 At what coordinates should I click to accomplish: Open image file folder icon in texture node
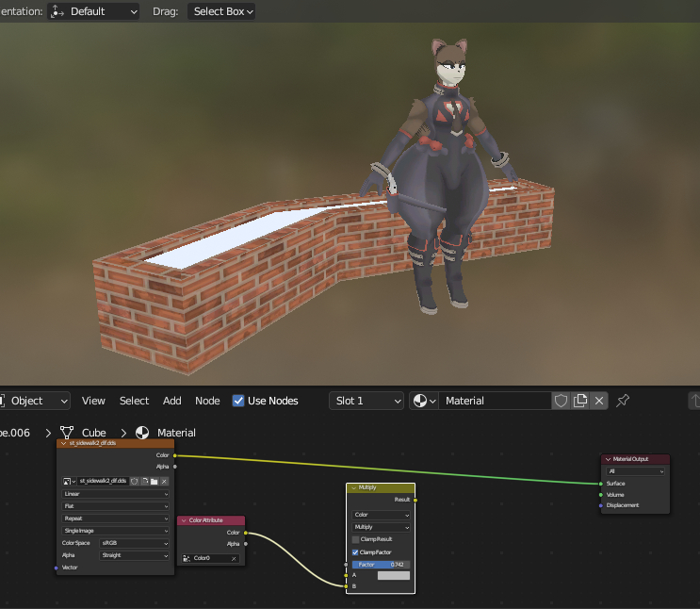(155, 481)
